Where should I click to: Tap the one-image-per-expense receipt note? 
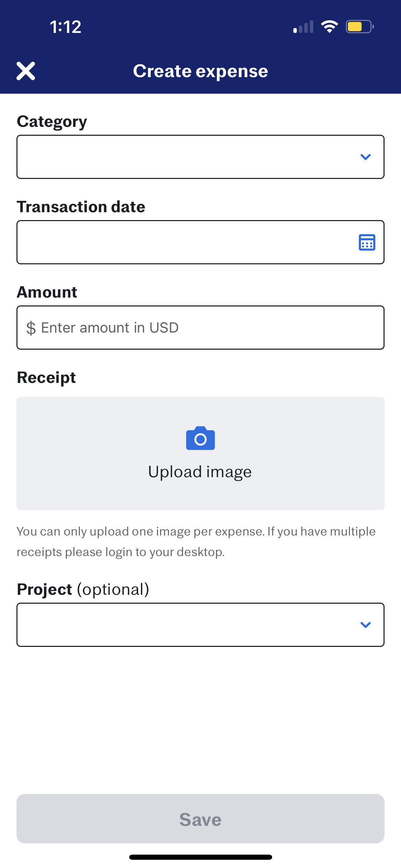tap(196, 542)
